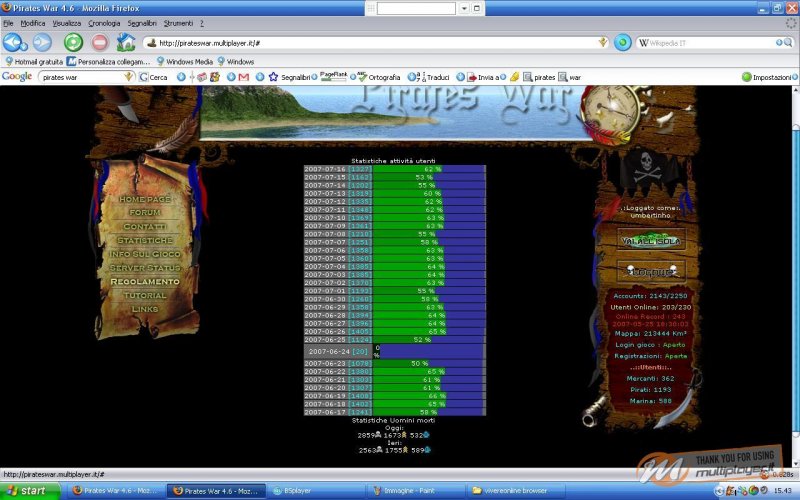The height and width of the screenshot is (500, 800).
Task: Click the 2007-06-24 activity bar with 0 %
Action: (394, 352)
